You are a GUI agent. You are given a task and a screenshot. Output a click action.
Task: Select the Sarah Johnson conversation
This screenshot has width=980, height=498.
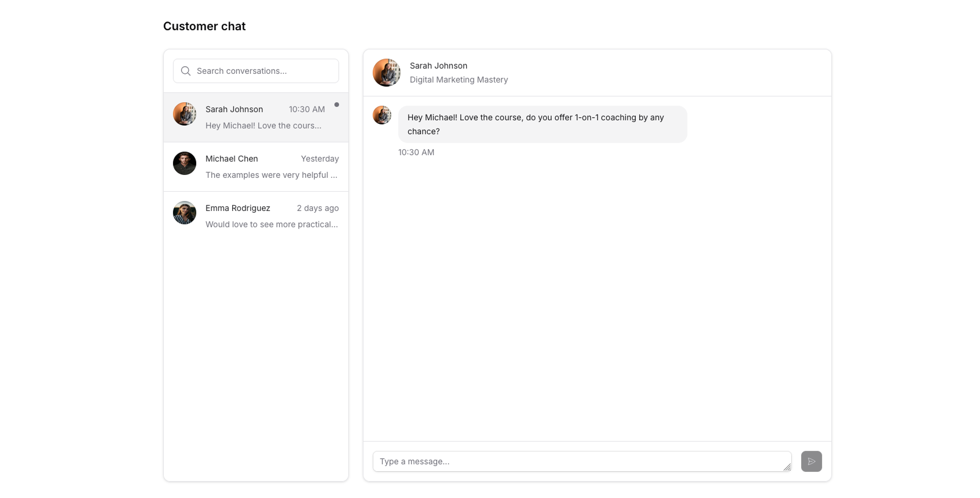255,117
